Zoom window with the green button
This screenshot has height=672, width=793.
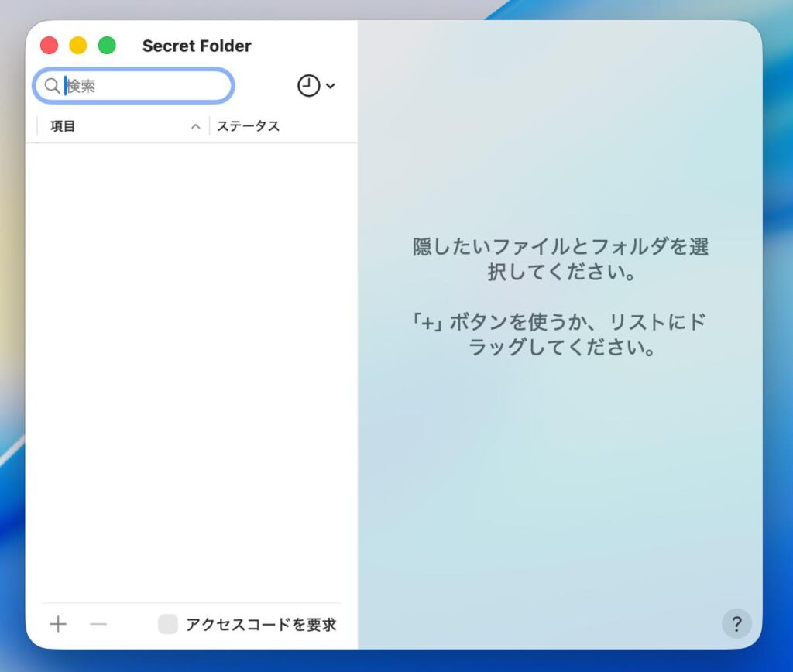point(107,46)
